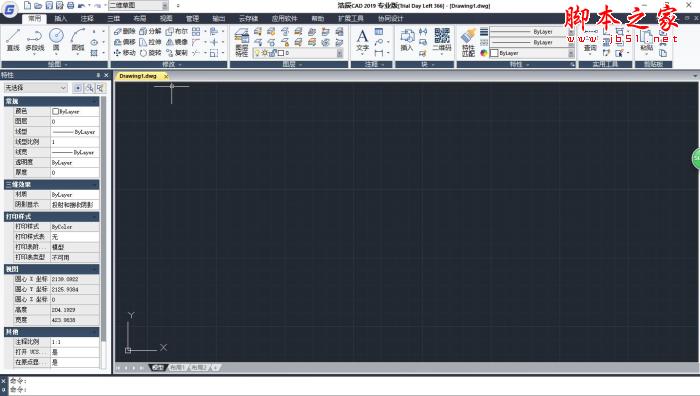
Task: Expand the 绘图 ribbon group panel
Action: click(55, 64)
